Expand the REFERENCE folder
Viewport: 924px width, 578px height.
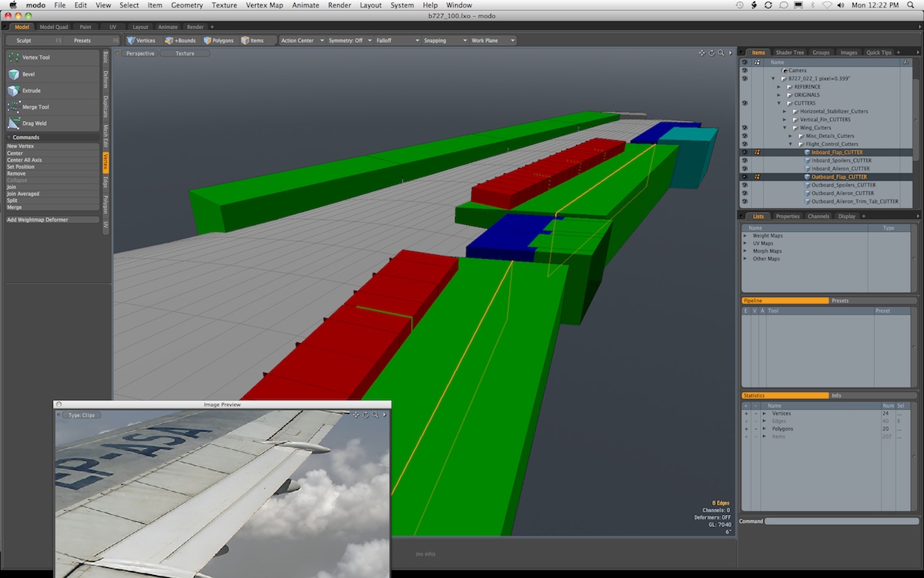(779, 87)
